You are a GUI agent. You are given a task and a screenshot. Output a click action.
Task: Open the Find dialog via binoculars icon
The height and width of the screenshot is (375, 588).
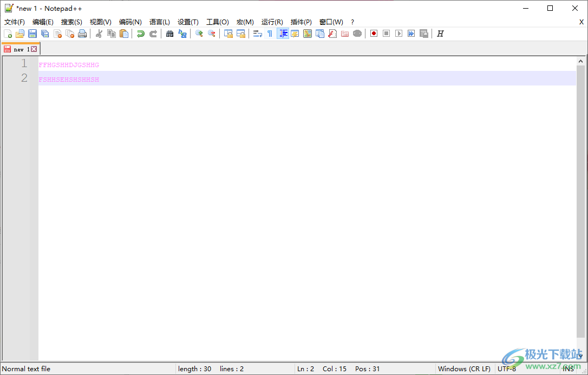pos(169,33)
